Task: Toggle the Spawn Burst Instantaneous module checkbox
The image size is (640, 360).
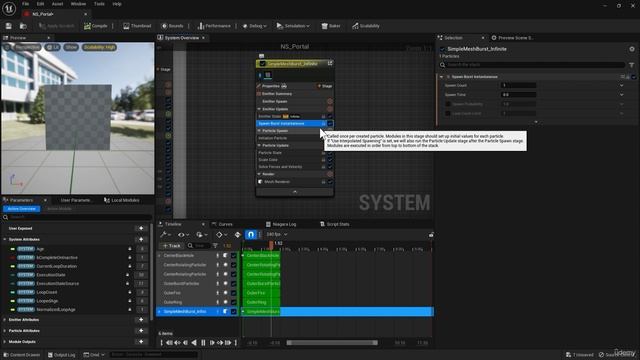Action: point(330,123)
